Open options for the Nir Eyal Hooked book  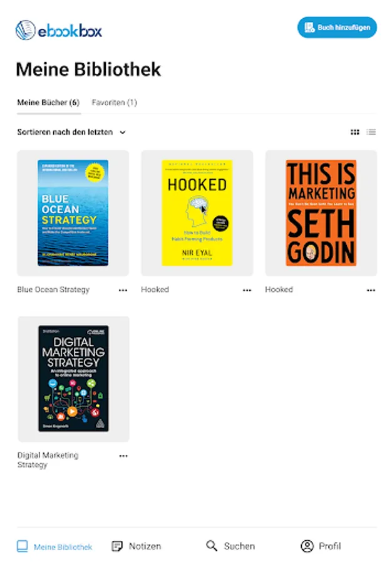247,290
